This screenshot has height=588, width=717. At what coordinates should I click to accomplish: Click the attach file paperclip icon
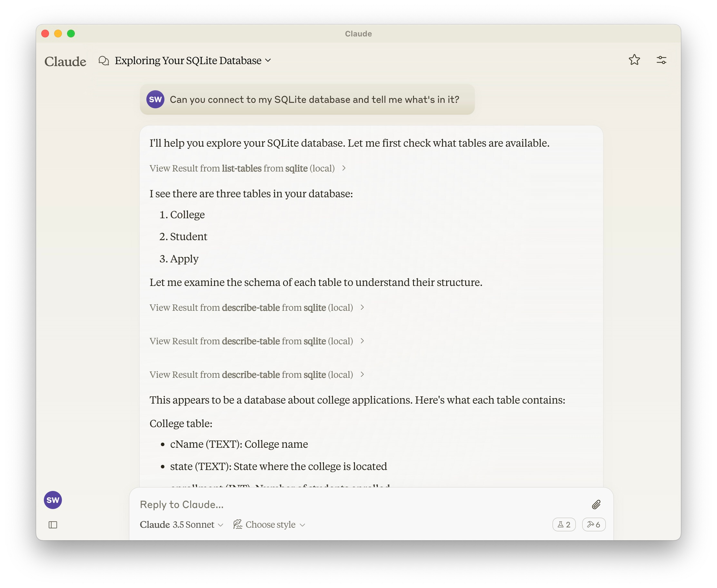596,505
